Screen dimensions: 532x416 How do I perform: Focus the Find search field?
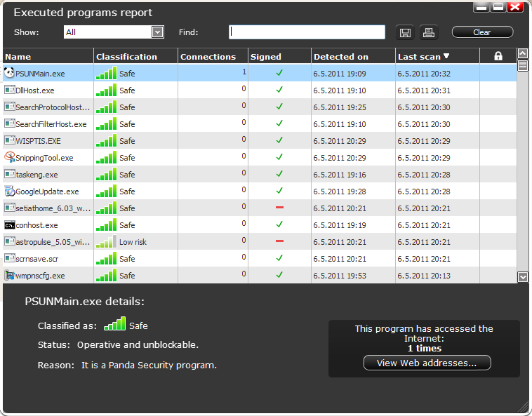(307, 32)
